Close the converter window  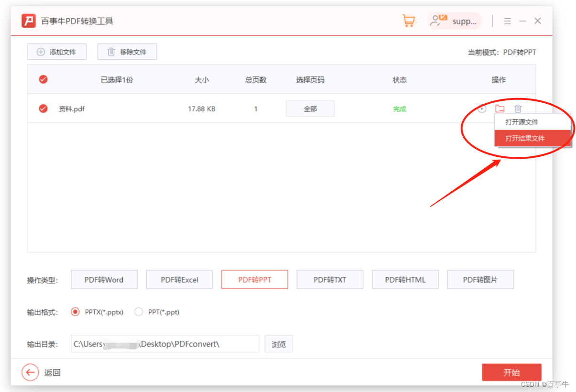(538, 21)
